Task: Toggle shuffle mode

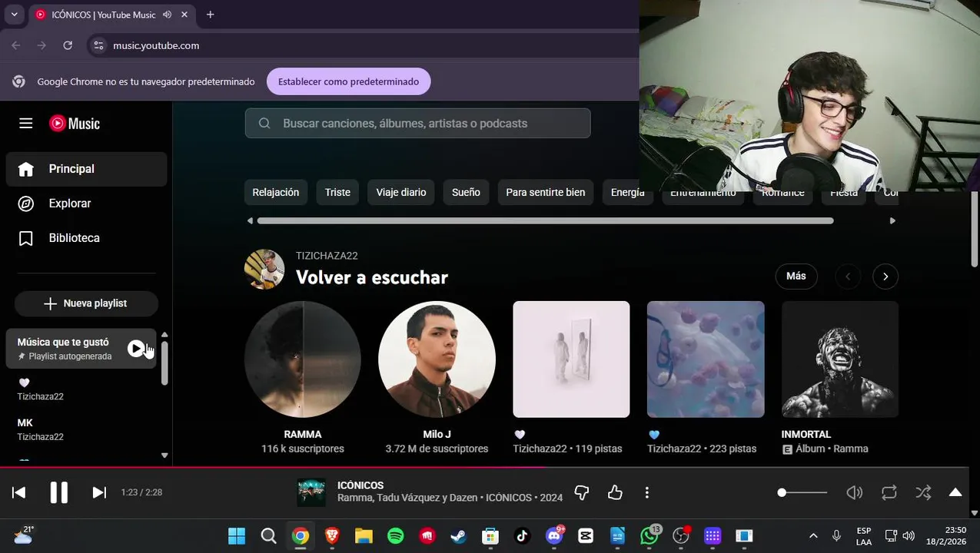Action: 923,492
